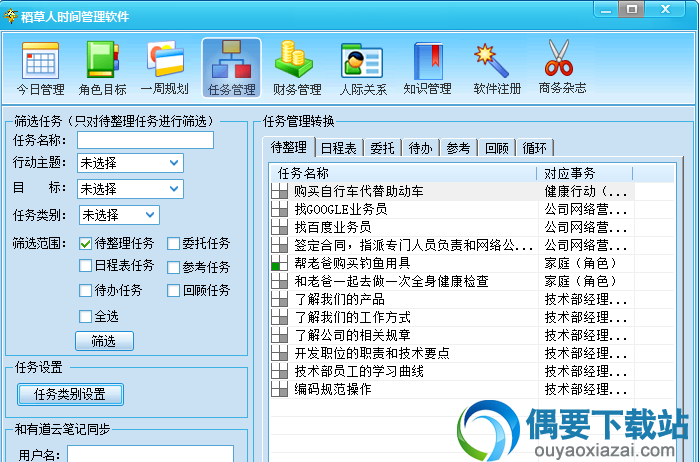Maximize the 稻草人时间管理软件 window
Viewport: 700px width, 462px height.
click(631, 9)
